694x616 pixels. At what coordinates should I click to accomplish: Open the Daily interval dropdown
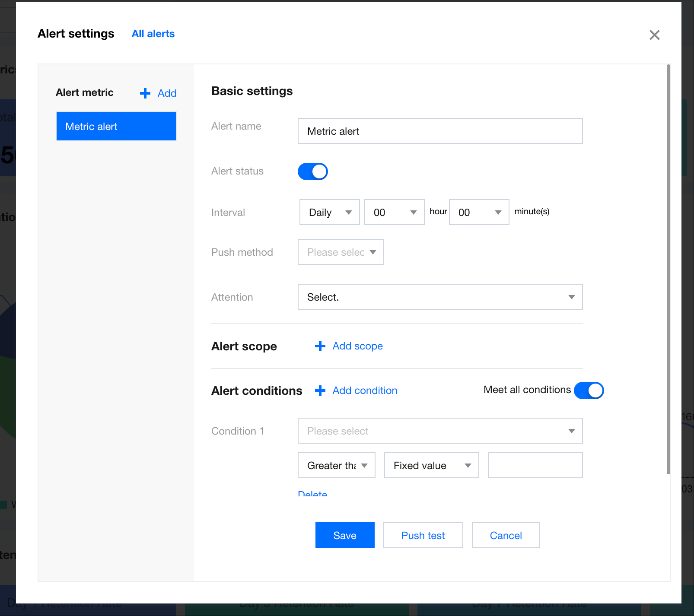[329, 212]
